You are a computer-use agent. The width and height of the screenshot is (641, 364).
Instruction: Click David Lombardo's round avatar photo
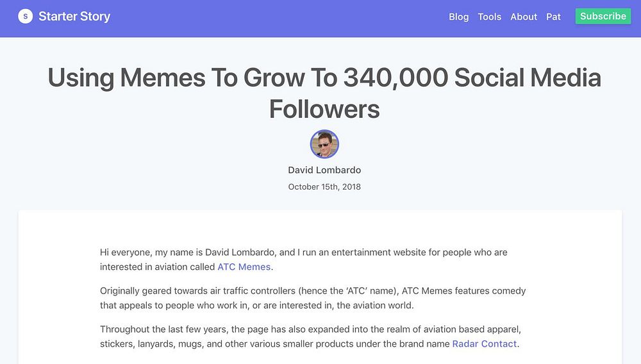324,144
